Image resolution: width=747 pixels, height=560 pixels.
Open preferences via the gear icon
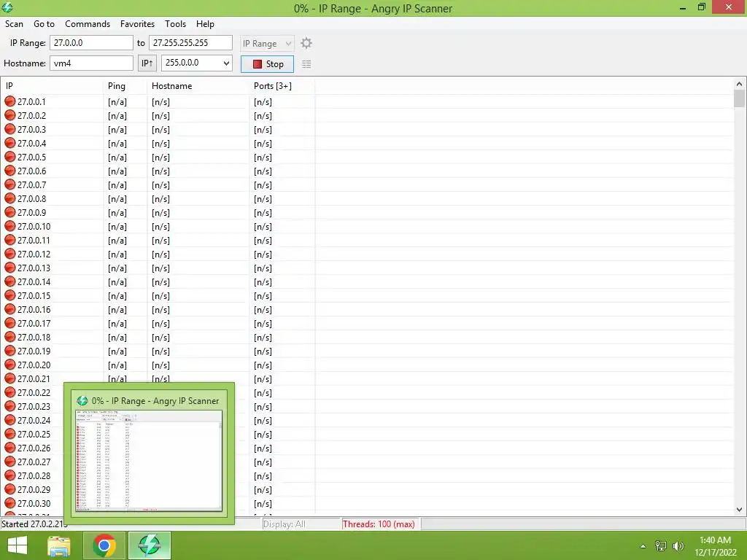(306, 43)
